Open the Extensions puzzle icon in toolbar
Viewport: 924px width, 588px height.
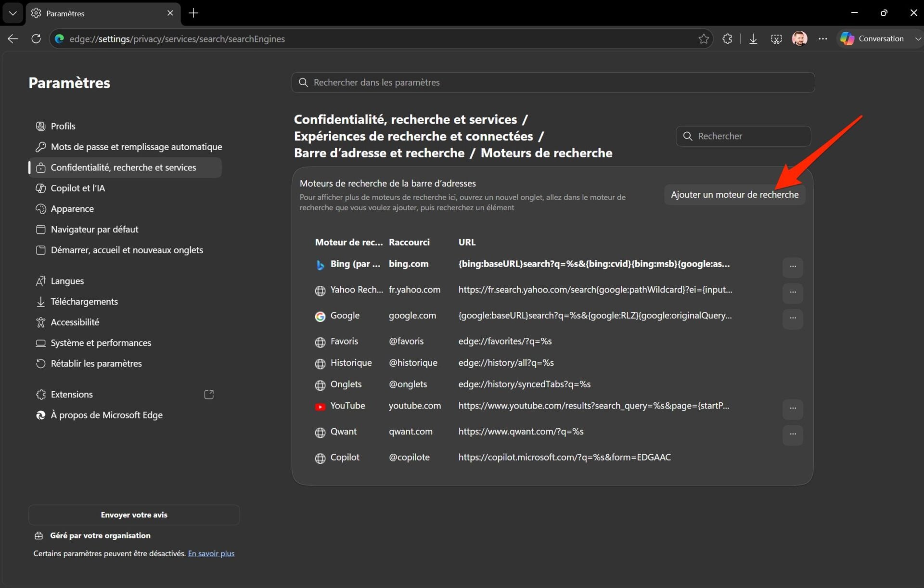(x=727, y=38)
